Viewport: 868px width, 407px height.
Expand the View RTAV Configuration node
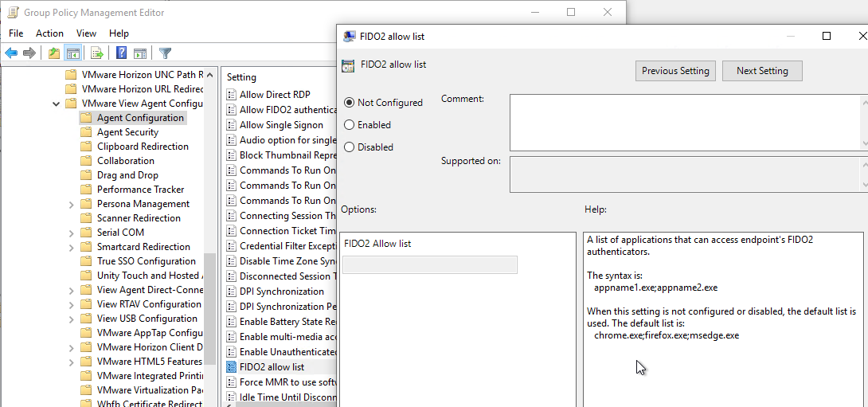point(71,305)
